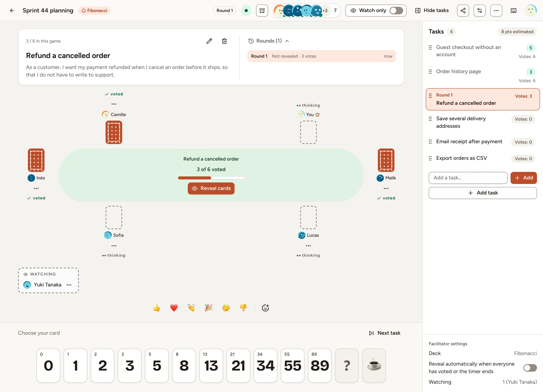Viewport: 543px width, 392px height.
Task: Edit the task with pencil icon
Action: (209, 41)
